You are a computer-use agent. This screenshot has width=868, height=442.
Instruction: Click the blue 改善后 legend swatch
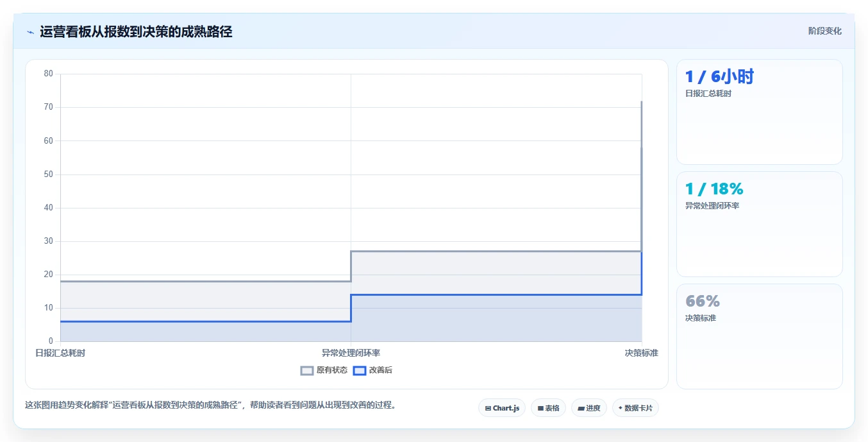[360, 370]
